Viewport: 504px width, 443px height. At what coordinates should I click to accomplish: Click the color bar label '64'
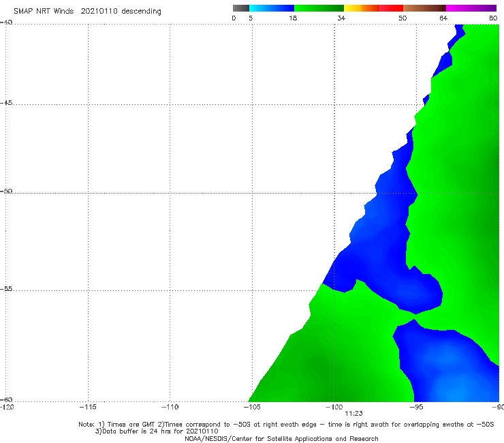pos(443,18)
